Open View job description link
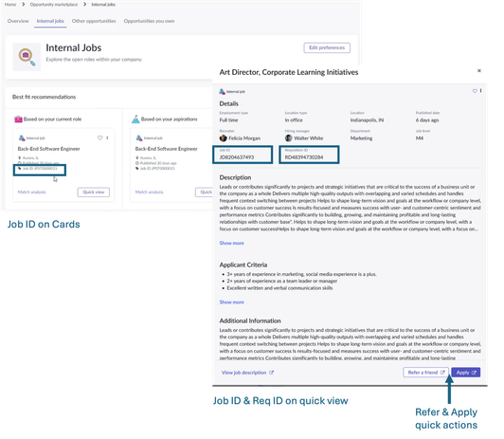 247,373
